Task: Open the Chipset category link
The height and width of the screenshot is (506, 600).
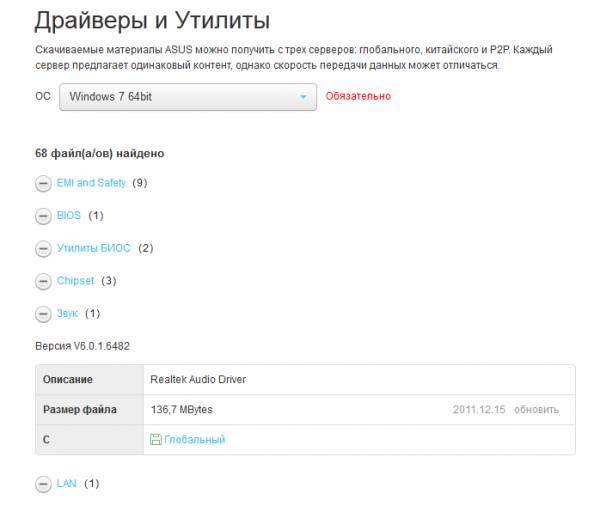Action: click(x=75, y=281)
